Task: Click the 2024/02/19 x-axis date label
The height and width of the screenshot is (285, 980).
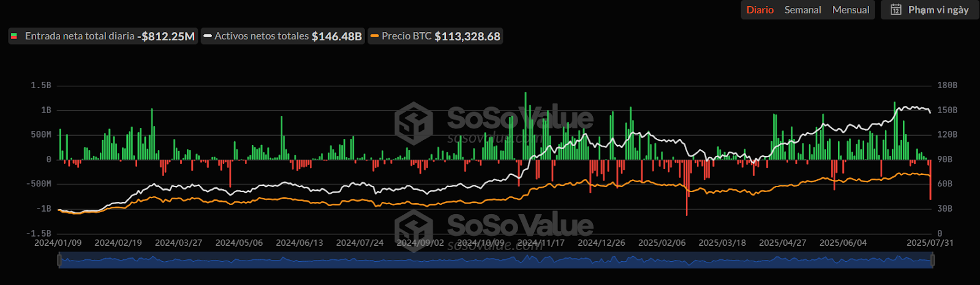Action: [x=118, y=243]
